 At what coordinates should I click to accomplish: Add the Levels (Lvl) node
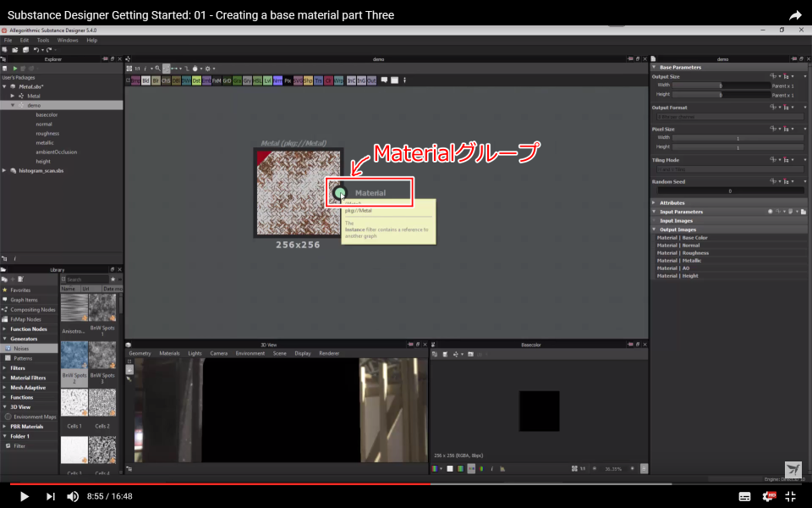click(267, 80)
